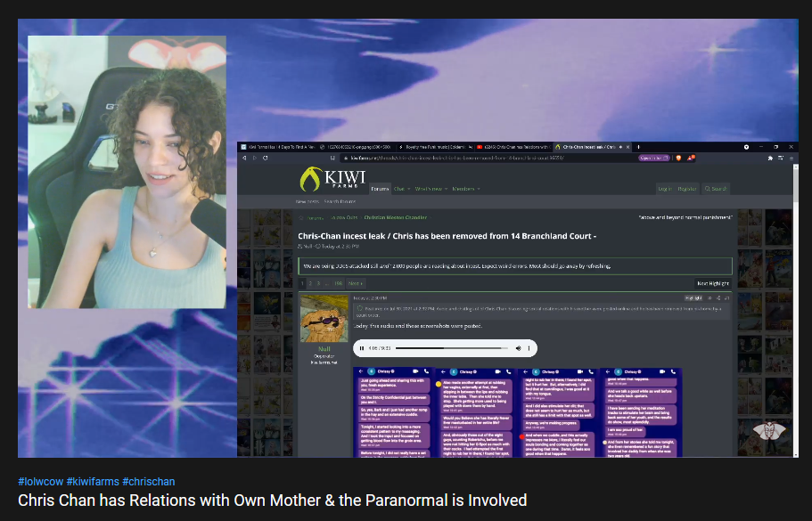Switch to the YouTube Chris Chan tab
Image resolution: width=812 pixels, height=521 pixels.
(513, 147)
